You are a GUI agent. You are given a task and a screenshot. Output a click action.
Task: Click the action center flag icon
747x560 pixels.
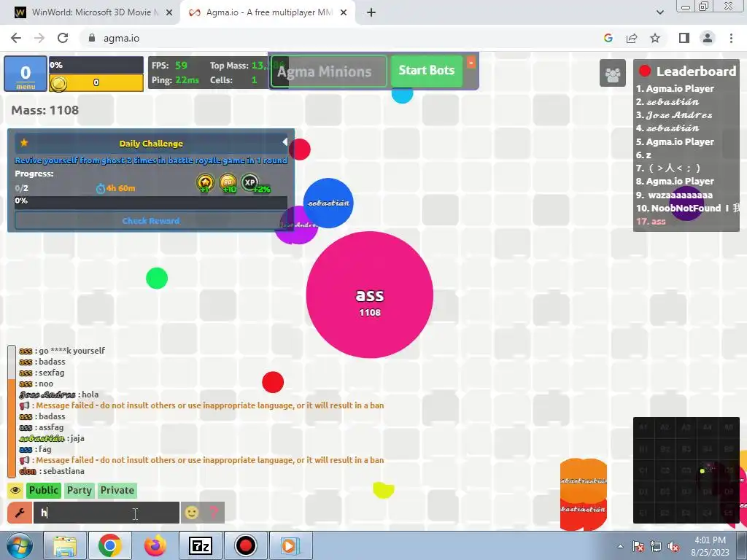(638, 547)
